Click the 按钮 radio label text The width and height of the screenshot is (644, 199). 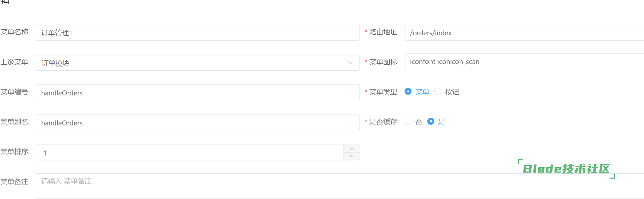(452, 92)
